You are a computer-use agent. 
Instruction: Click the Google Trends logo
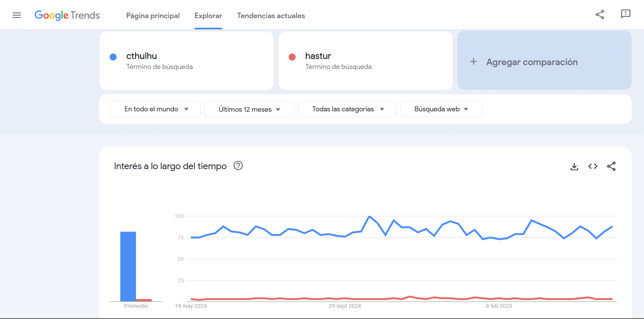pyautogui.click(x=67, y=15)
